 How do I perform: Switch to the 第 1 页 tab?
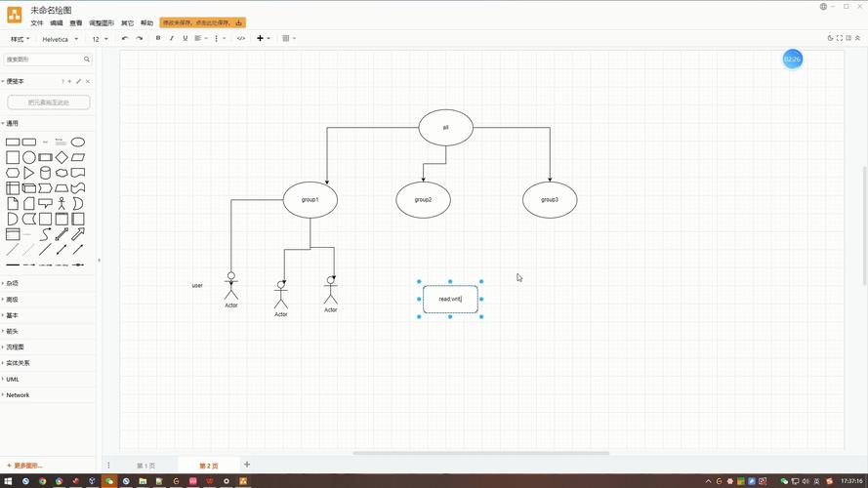(146, 466)
